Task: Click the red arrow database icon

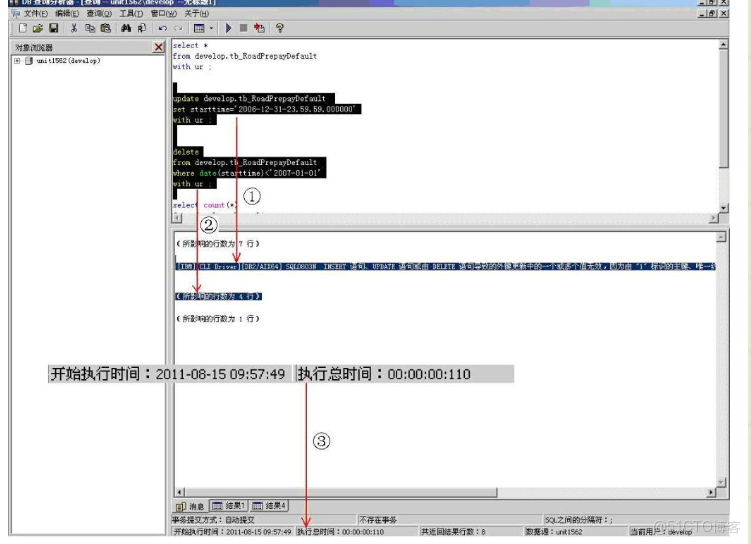Action: [x=259, y=28]
